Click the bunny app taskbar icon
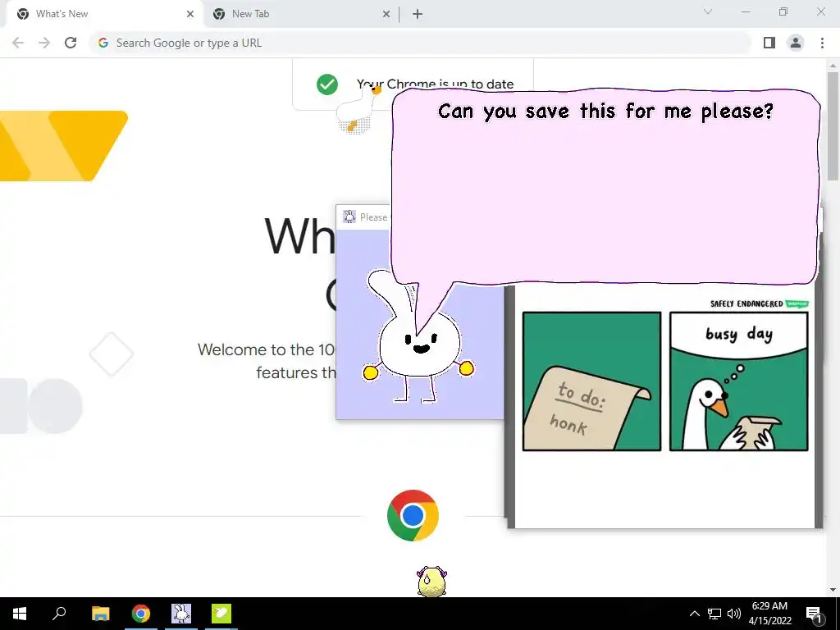Image resolution: width=840 pixels, height=630 pixels. (x=181, y=614)
